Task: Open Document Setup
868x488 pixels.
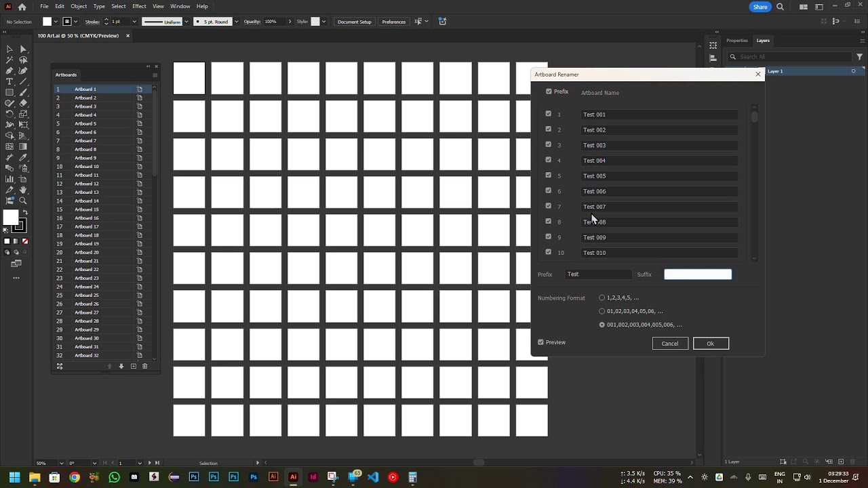Action: 354,21
